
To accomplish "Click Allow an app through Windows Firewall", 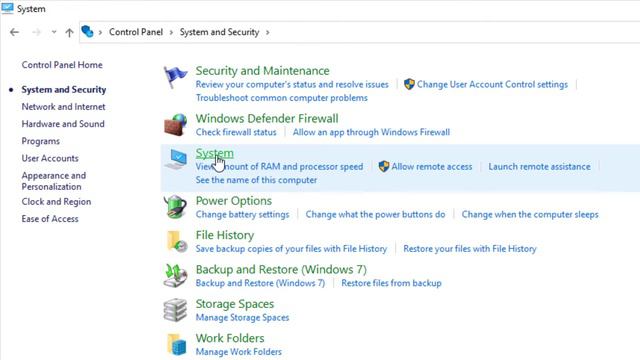I will [371, 132].
